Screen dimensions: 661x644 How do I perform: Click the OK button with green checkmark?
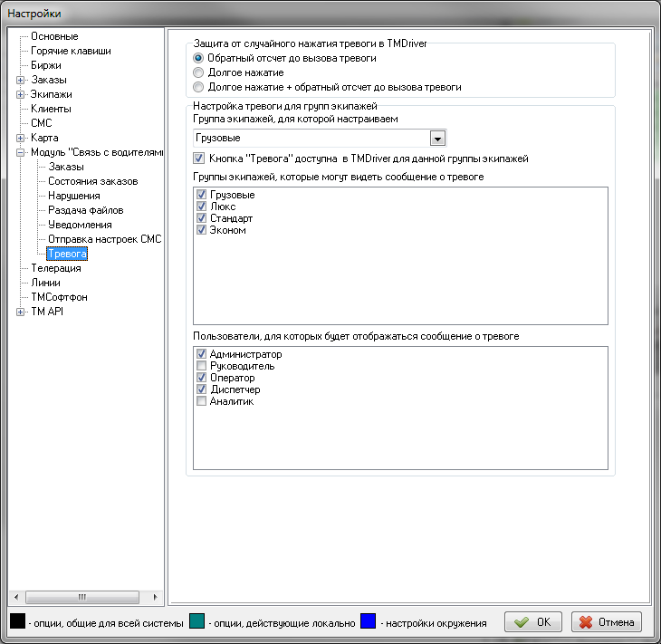click(533, 622)
